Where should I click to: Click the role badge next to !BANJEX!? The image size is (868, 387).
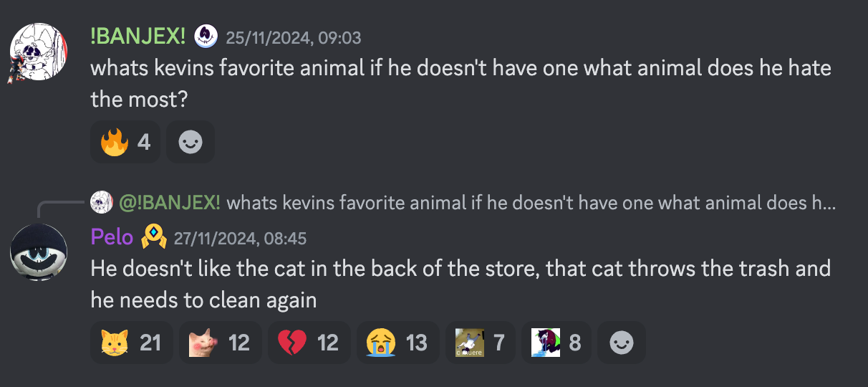tap(206, 36)
